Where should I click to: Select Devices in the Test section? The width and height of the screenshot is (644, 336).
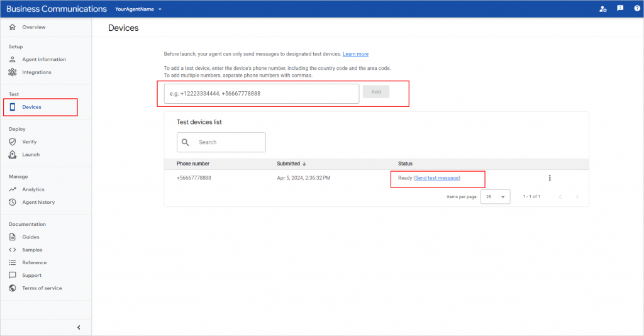(x=31, y=107)
